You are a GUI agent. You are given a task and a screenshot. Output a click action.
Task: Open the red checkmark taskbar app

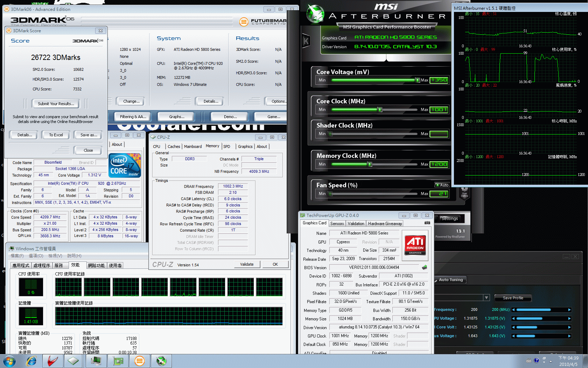53,361
